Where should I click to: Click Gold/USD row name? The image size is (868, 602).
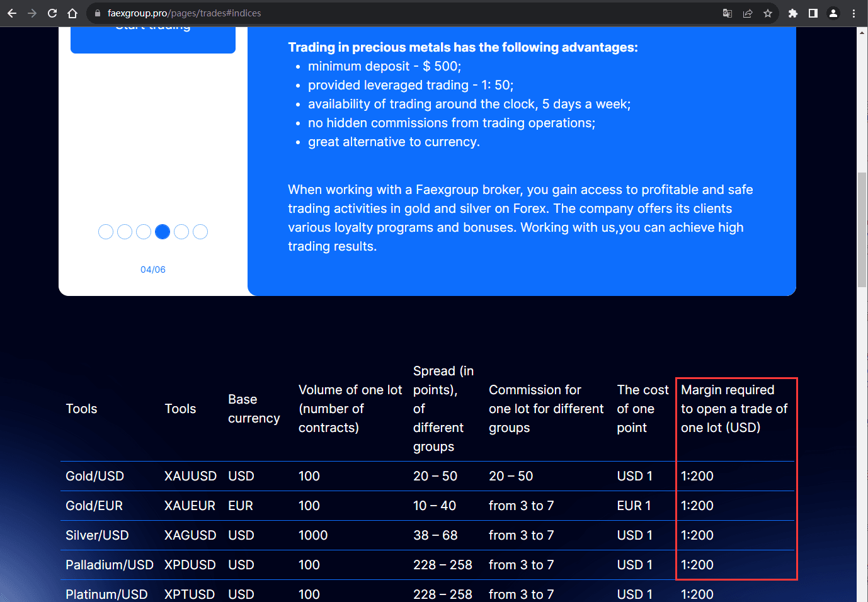[x=95, y=476]
